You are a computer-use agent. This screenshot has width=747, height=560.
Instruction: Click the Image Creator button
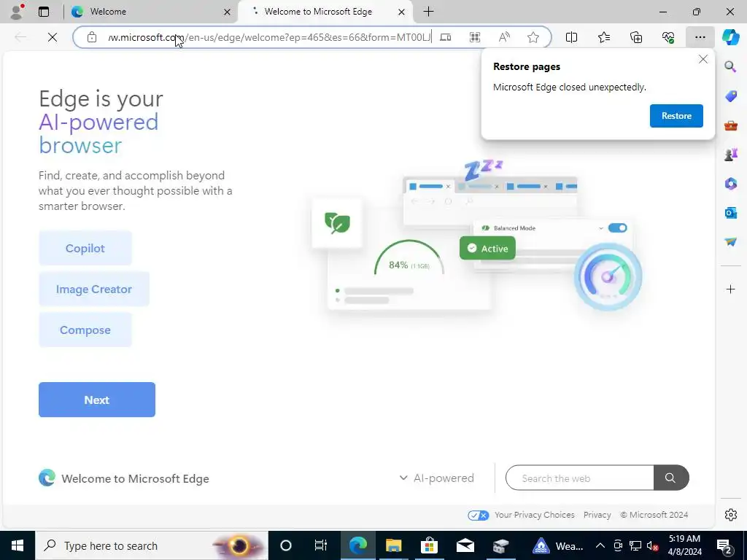click(94, 289)
